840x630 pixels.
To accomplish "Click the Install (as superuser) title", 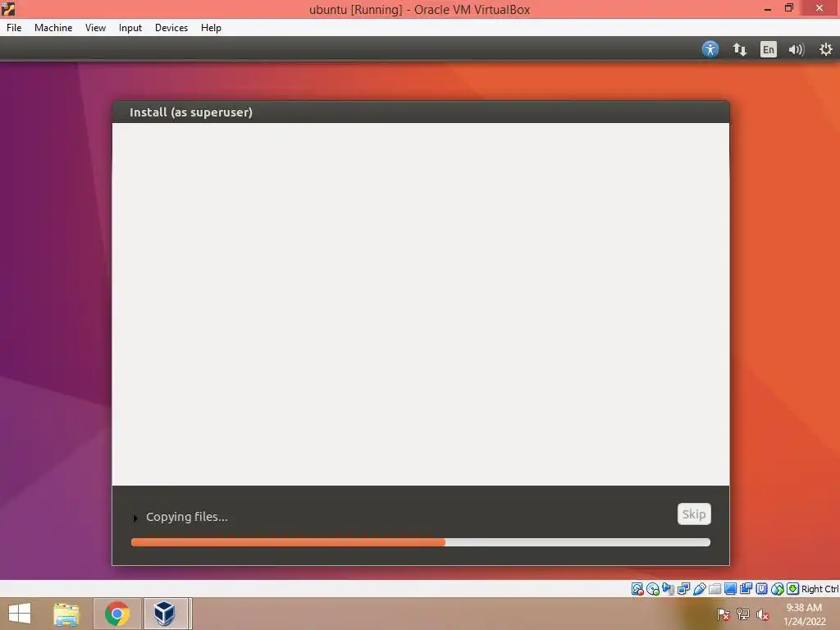I will click(190, 112).
